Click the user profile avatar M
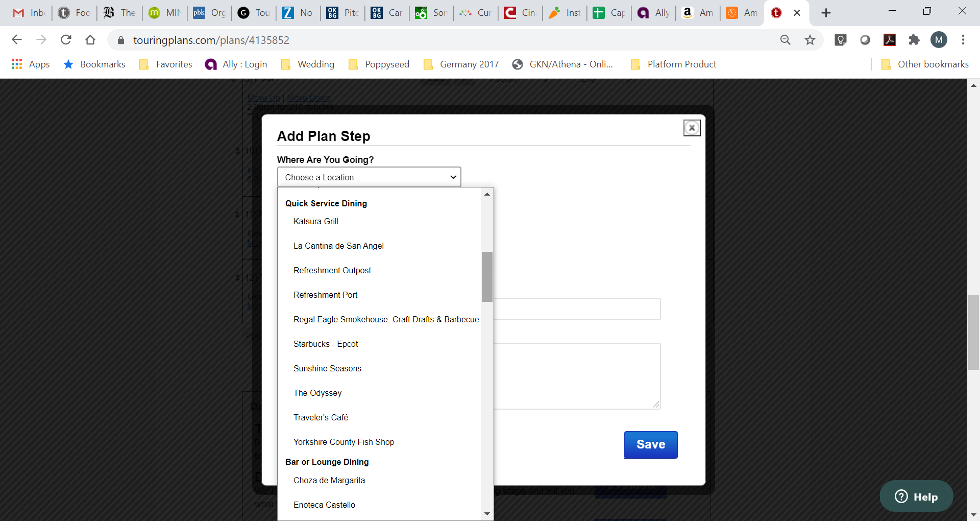Viewport: 980px width, 521px height. click(x=939, y=40)
